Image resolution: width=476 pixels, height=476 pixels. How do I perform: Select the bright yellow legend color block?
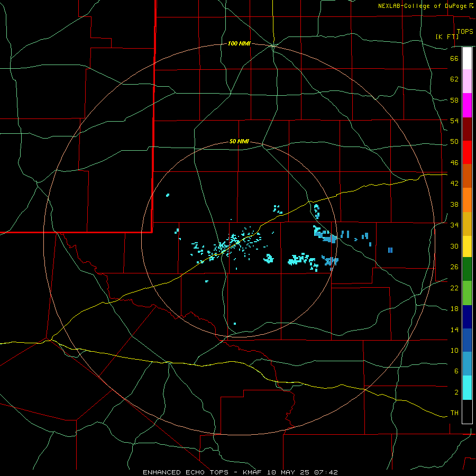tap(467, 246)
